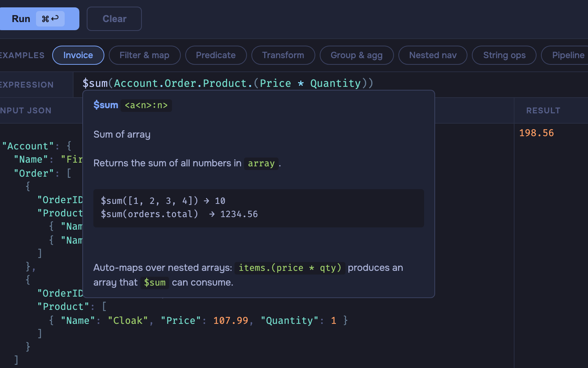Click the array inline code chip
Image resolution: width=588 pixels, height=368 pixels.
click(261, 163)
